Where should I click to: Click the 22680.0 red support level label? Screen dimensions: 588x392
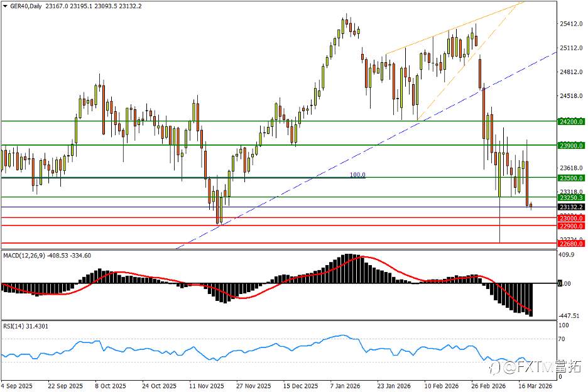click(x=571, y=244)
